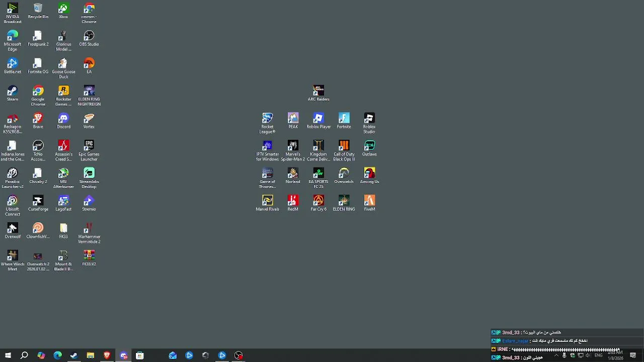Open the Roblox Player shortcut
Viewport: 644px width, 362px height.
[x=318, y=121]
